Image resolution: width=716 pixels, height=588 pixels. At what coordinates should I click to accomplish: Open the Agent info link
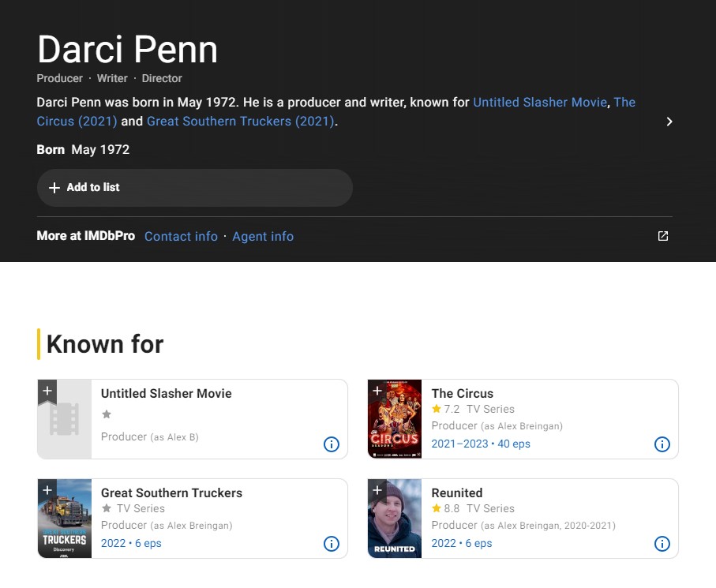tap(263, 237)
